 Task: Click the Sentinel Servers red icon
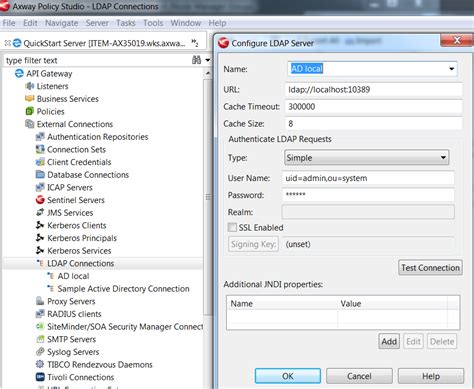40,200
